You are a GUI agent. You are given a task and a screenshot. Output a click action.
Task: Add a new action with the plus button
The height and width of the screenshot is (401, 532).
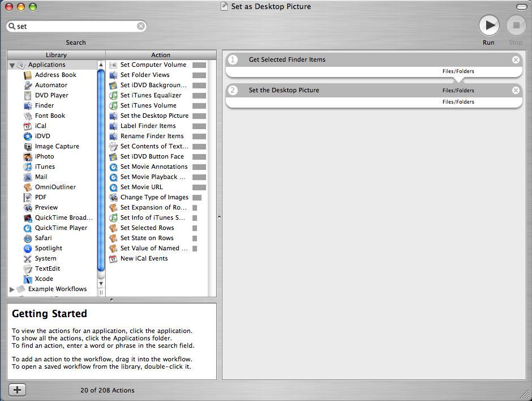(17, 390)
